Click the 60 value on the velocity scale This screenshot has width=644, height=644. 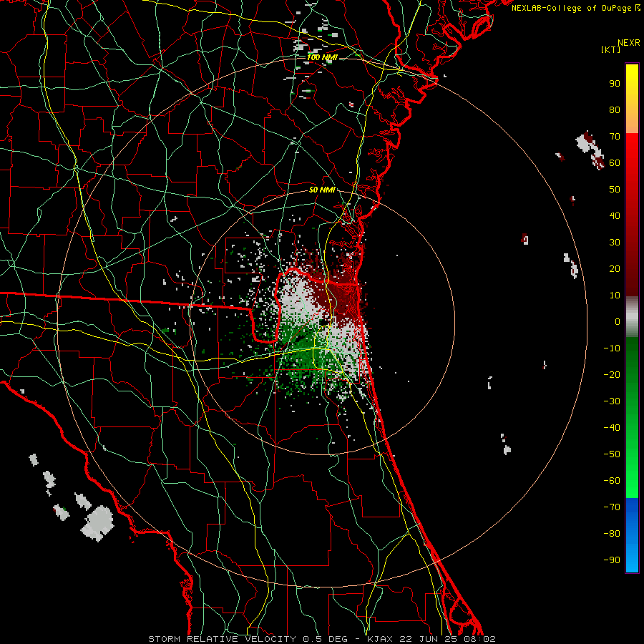tap(615, 163)
